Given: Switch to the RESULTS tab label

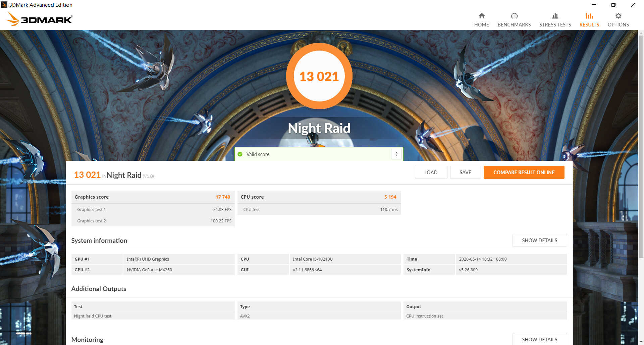Looking at the screenshot, I should (x=589, y=25).
